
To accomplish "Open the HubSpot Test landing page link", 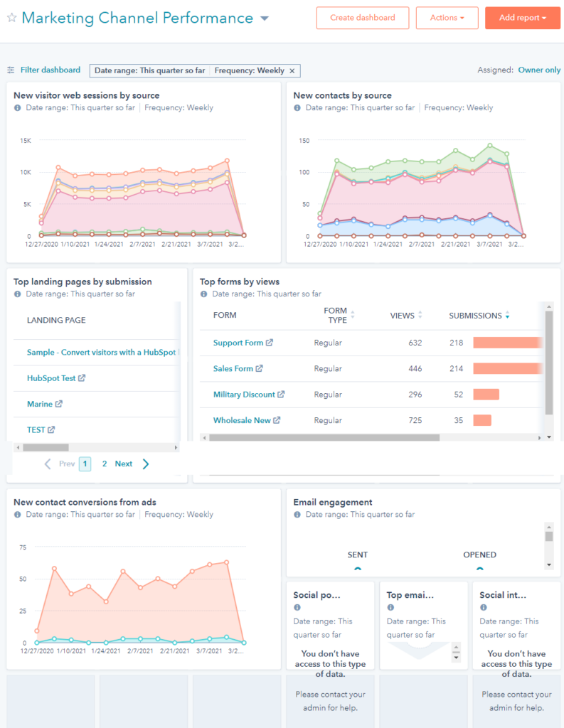I will click(x=51, y=378).
